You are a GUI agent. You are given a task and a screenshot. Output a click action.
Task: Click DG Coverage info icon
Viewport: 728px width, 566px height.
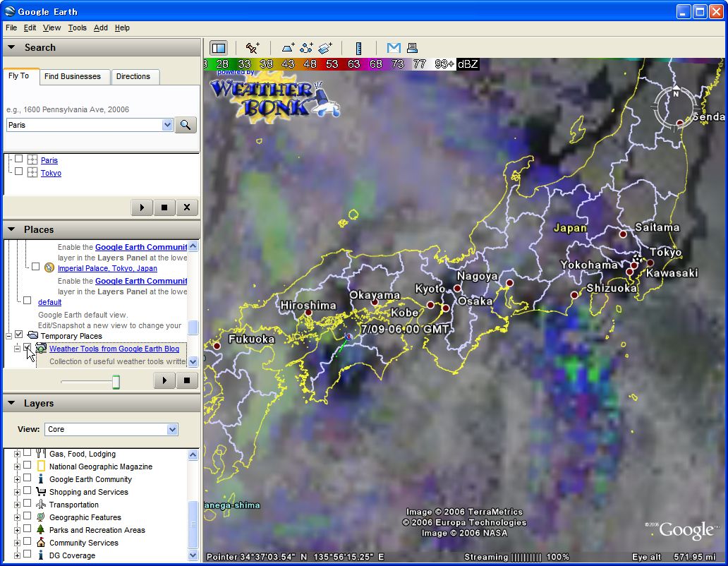(x=41, y=555)
